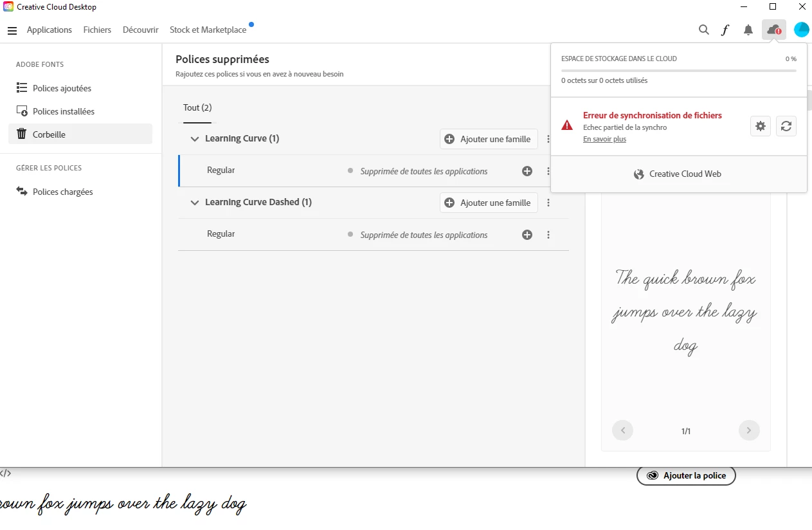The height and width of the screenshot is (530, 812).
Task: Click the 1/1 page indicator
Action: tap(686, 431)
